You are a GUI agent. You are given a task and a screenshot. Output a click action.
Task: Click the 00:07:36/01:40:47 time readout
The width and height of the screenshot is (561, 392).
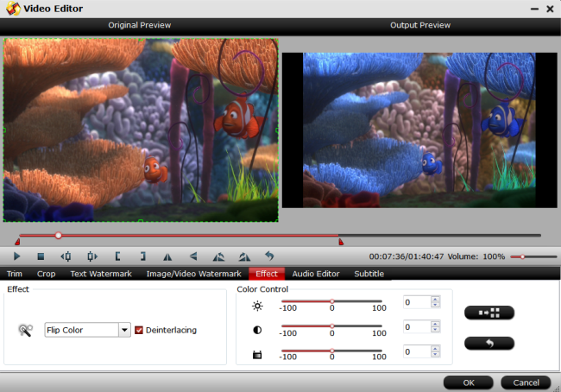407,256
